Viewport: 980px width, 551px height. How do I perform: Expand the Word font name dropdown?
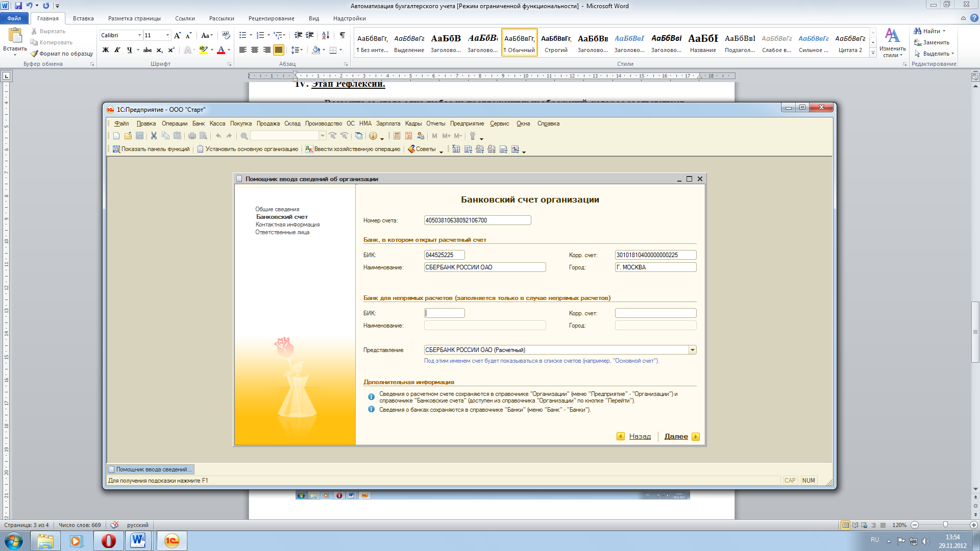(139, 35)
